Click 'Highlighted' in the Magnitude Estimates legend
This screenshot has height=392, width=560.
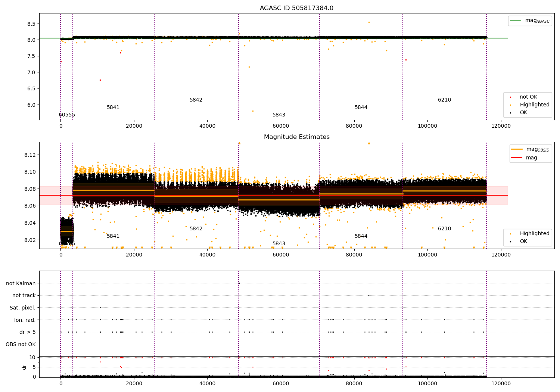pos(534,234)
